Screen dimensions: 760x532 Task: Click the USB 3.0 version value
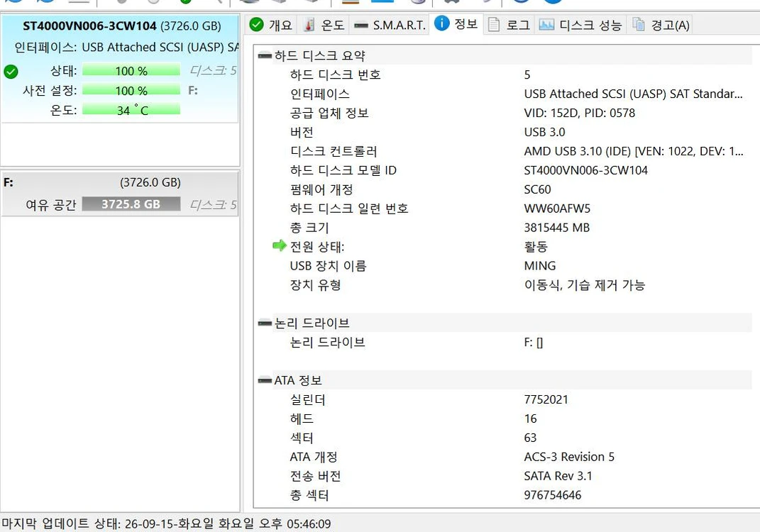(x=544, y=132)
